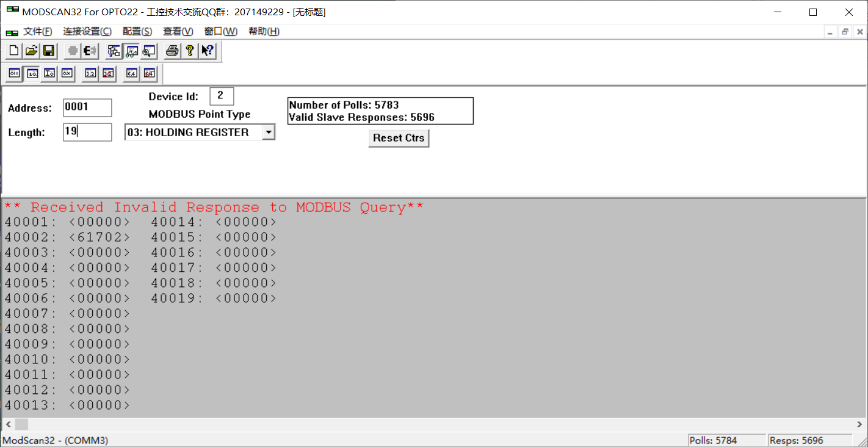This screenshot has height=447, width=868.
Task: Create a new document with New icon
Action: click(x=13, y=51)
